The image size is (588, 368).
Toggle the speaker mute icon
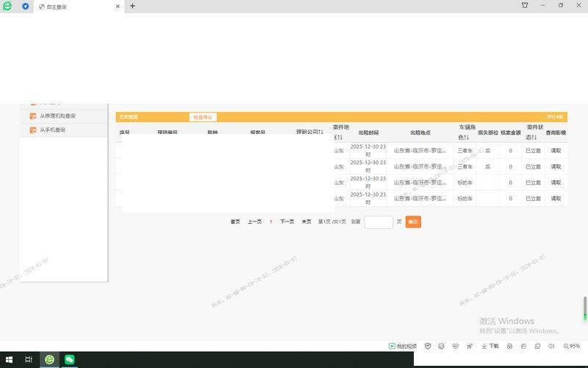551,346
